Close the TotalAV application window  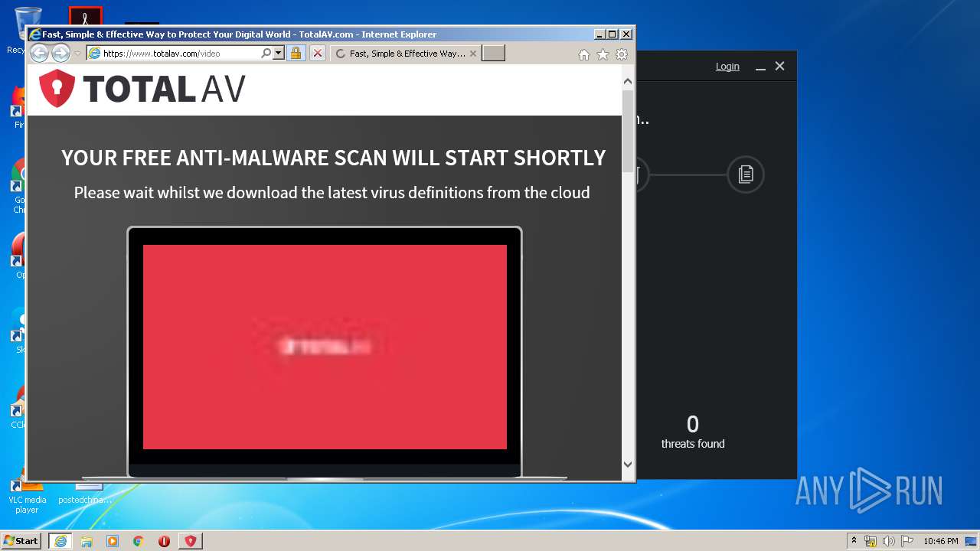[x=780, y=67]
